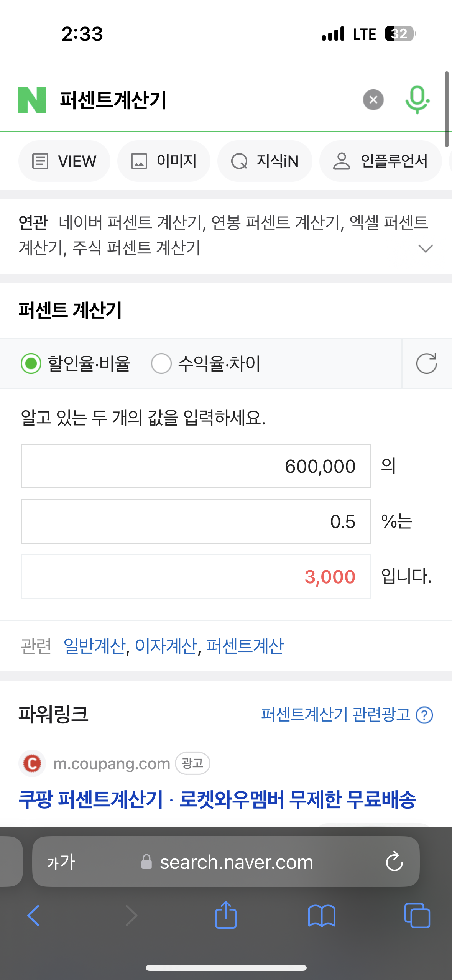Image resolution: width=452 pixels, height=980 pixels.
Task: Switch to the VIEW tab
Action: click(x=64, y=161)
